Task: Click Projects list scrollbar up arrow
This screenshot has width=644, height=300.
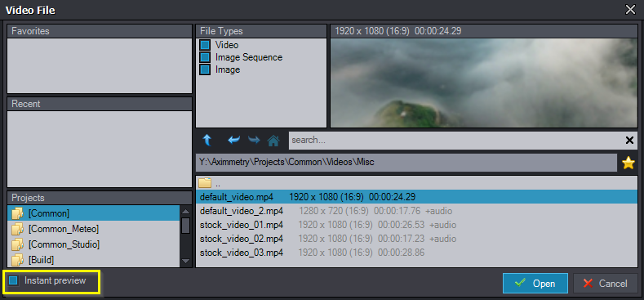Action: [185, 211]
